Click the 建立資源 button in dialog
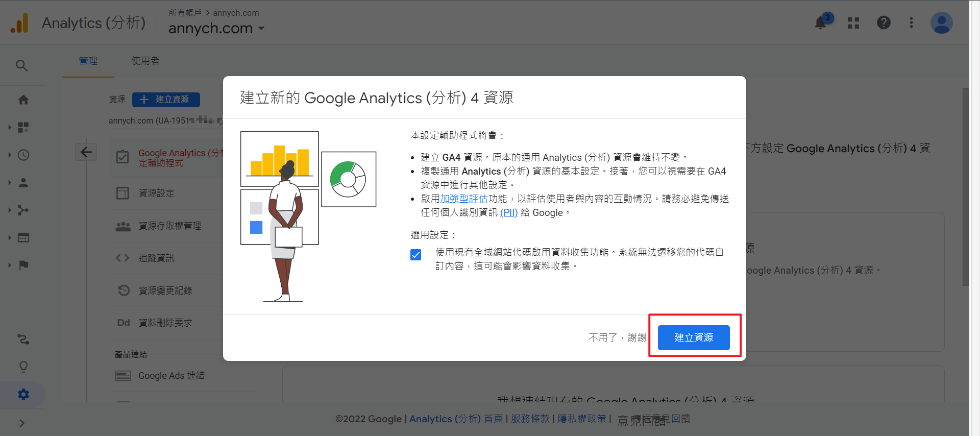This screenshot has width=980, height=436. 694,337
